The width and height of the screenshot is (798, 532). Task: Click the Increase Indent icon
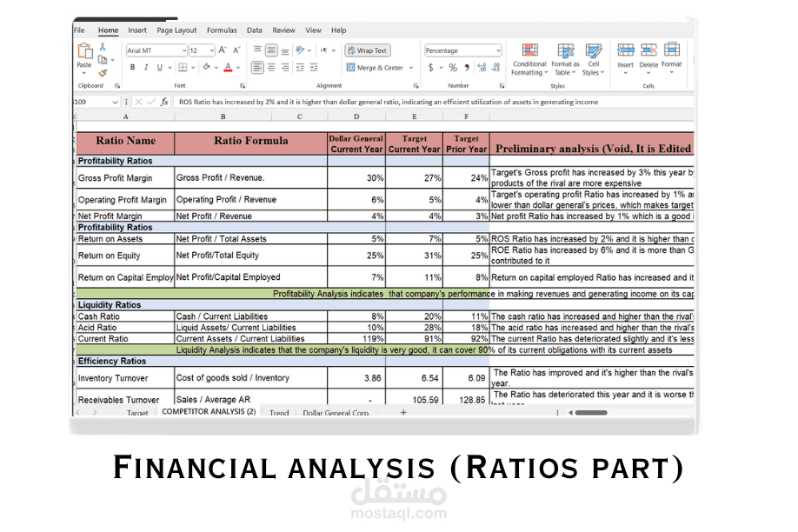click(x=314, y=67)
